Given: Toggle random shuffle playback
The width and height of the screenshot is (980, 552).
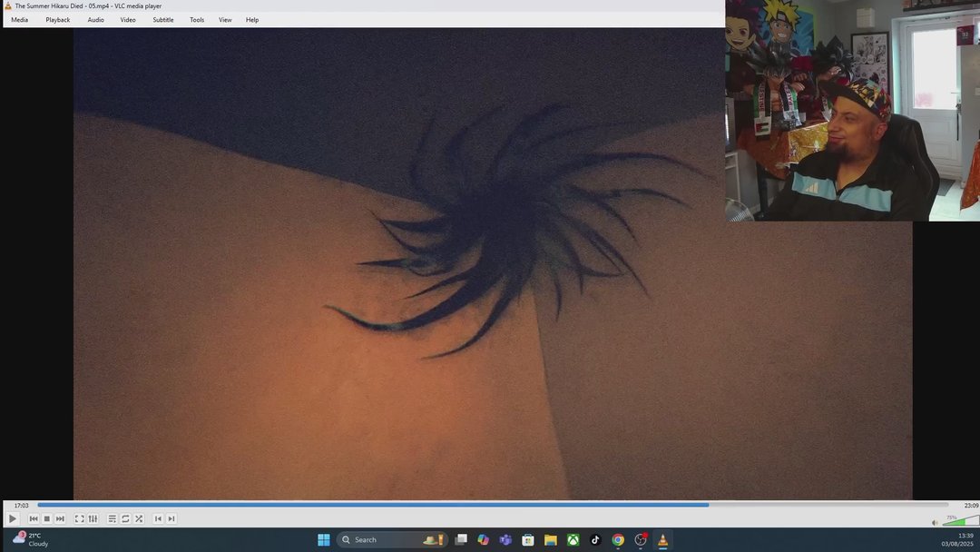Looking at the screenshot, I should tap(139, 518).
